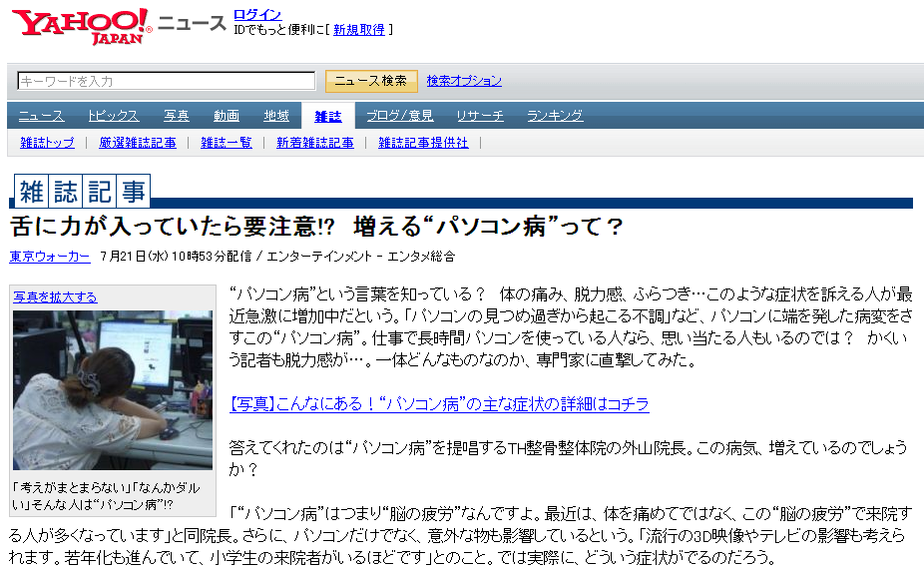Screen dimensions: 924x575
Task: Click the article headline 舌に力が入っていたら要注意
Action: click(x=316, y=227)
